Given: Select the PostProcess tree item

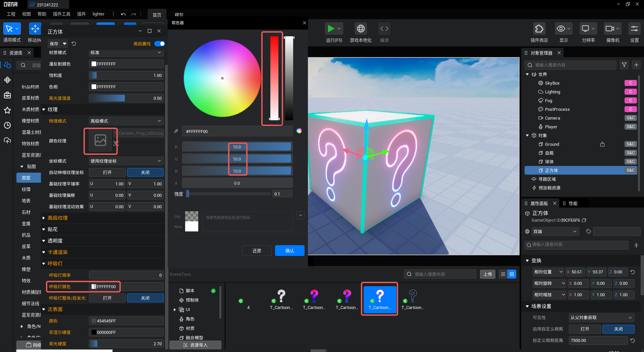Looking at the screenshot, I should click(x=557, y=109).
